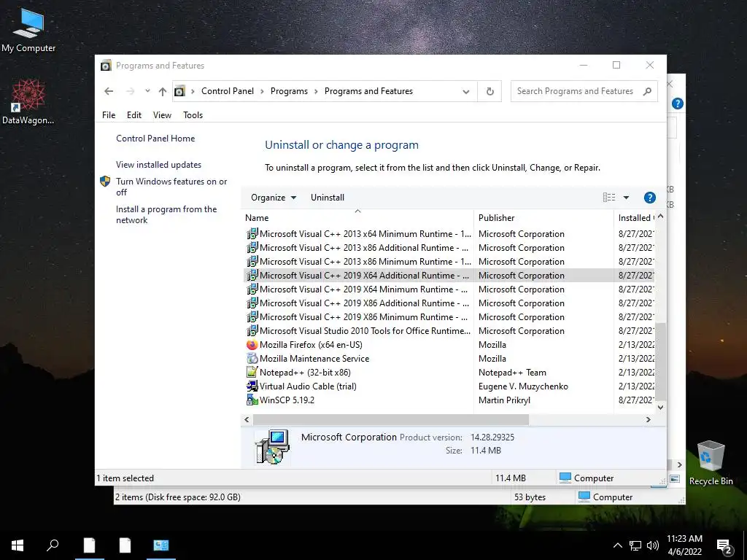Click the Windows Start button

tap(18, 545)
